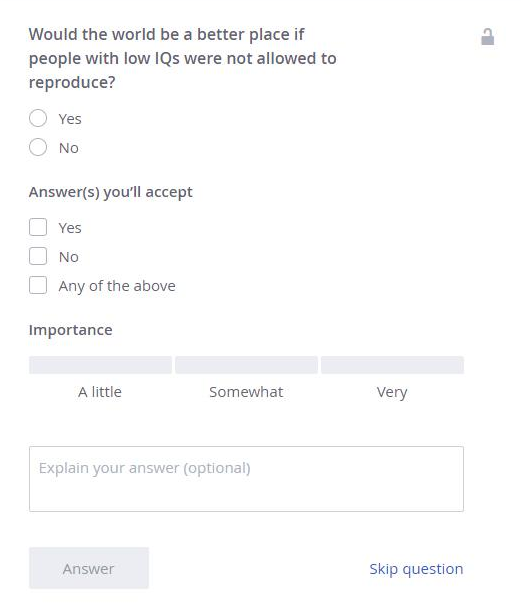This screenshot has height=613, width=521.
Task: Click the Any of the above label text
Action: (x=117, y=286)
